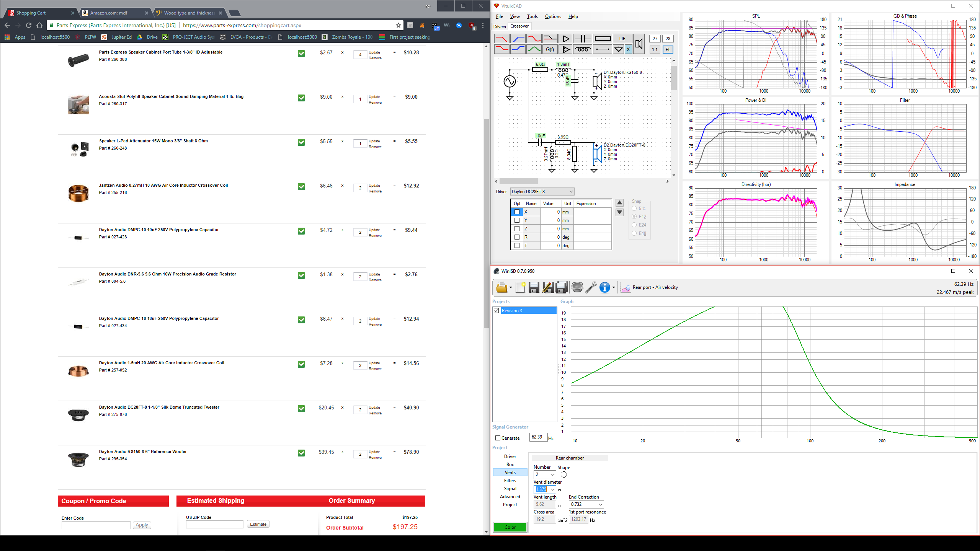
Task: Switch to the Amazon.com: mdf browser tab
Action: click(x=115, y=13)
